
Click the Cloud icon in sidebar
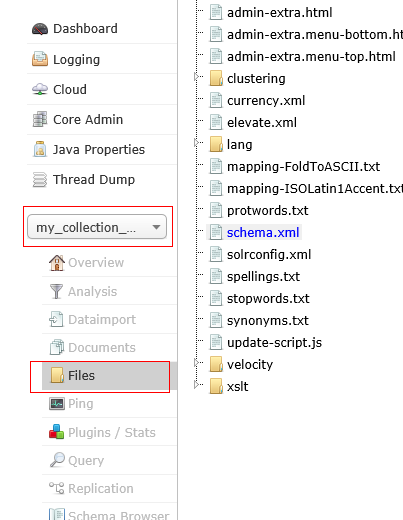tap(40, 89)
